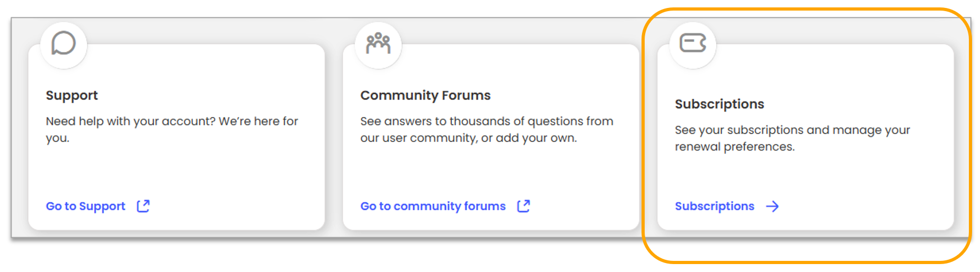The image size is (980, 272).
Task: Follow the blue Subscriptions link
Action: 714,206
